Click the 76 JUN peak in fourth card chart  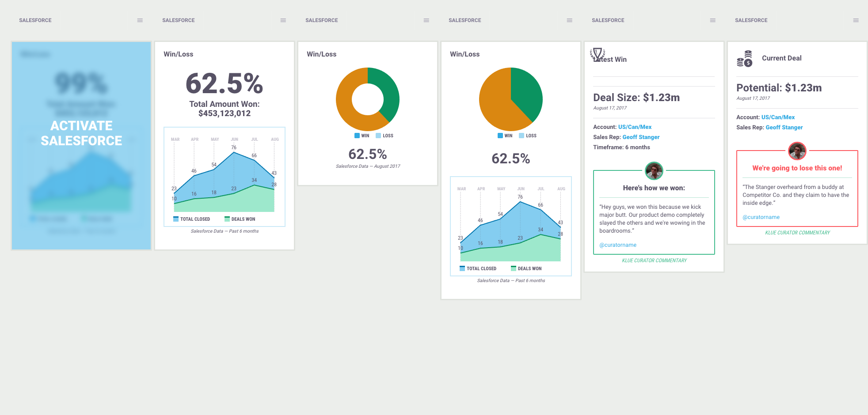point(520,201)
